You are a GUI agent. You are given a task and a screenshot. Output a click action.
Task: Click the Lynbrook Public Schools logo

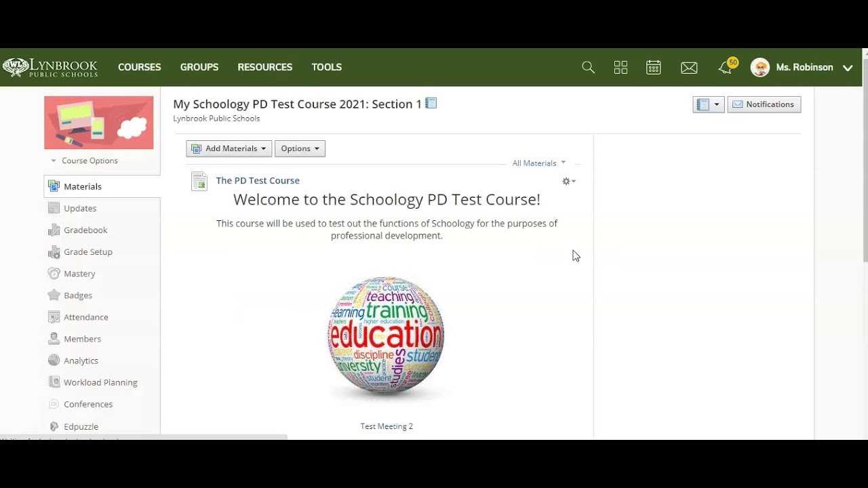coord(50,67)
